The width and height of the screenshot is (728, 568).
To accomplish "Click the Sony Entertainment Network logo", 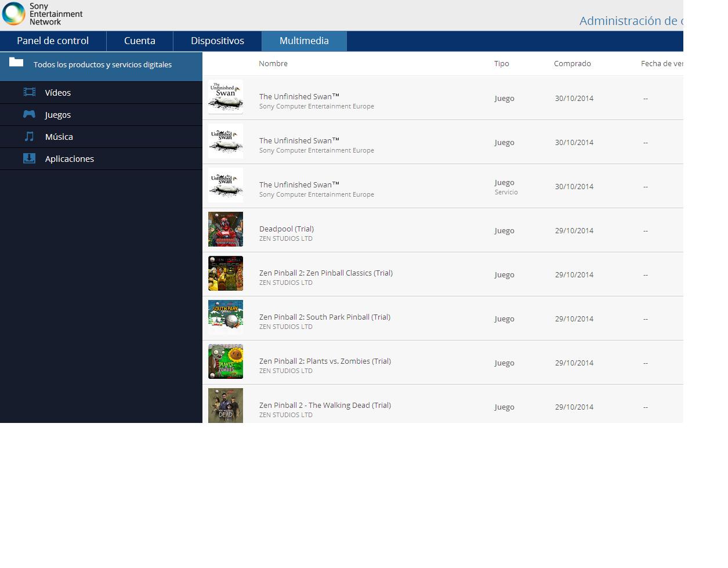I will coord(43,14).
